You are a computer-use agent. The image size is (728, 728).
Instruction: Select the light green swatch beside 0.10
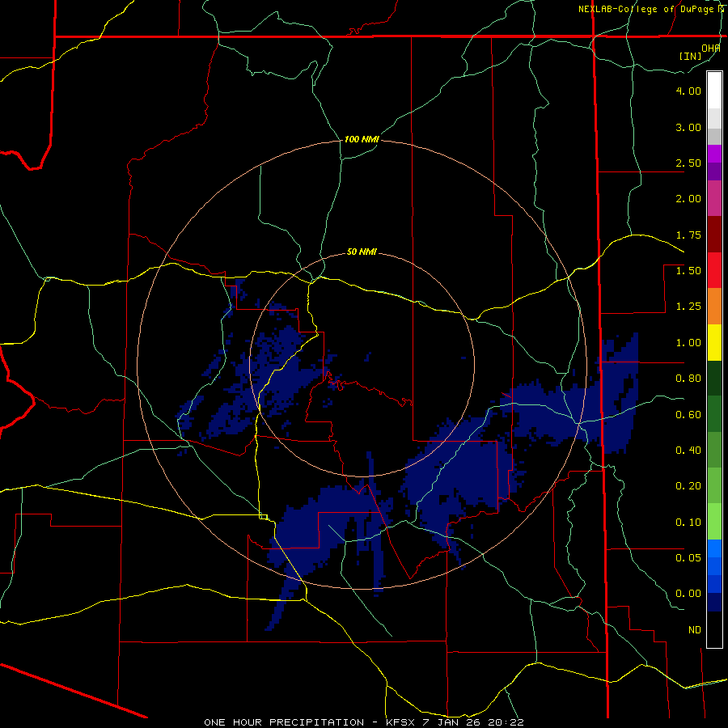[x=714, y=522]
